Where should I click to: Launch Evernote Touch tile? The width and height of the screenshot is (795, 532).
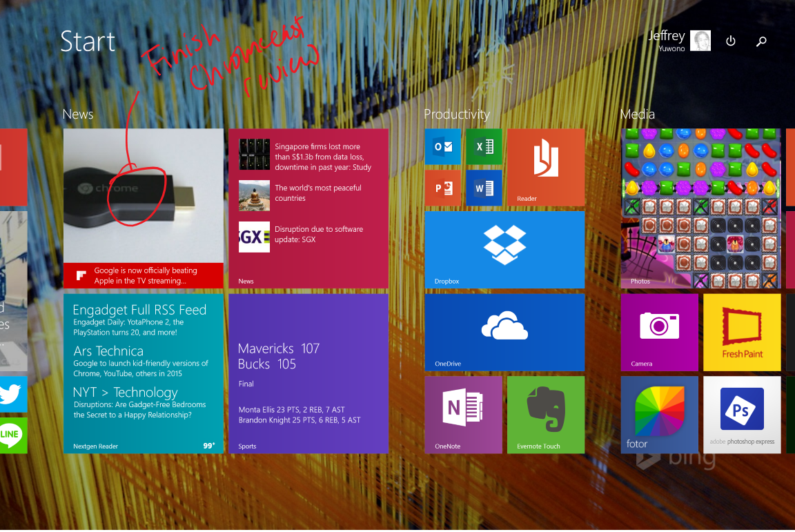click(x=546, y=414)
